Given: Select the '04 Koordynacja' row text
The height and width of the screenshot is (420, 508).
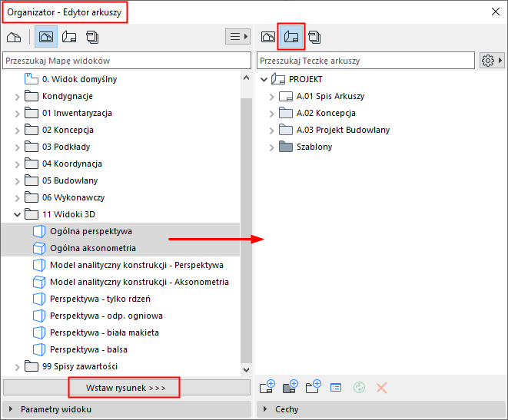Looking at the screenshot, I should 72,164.
